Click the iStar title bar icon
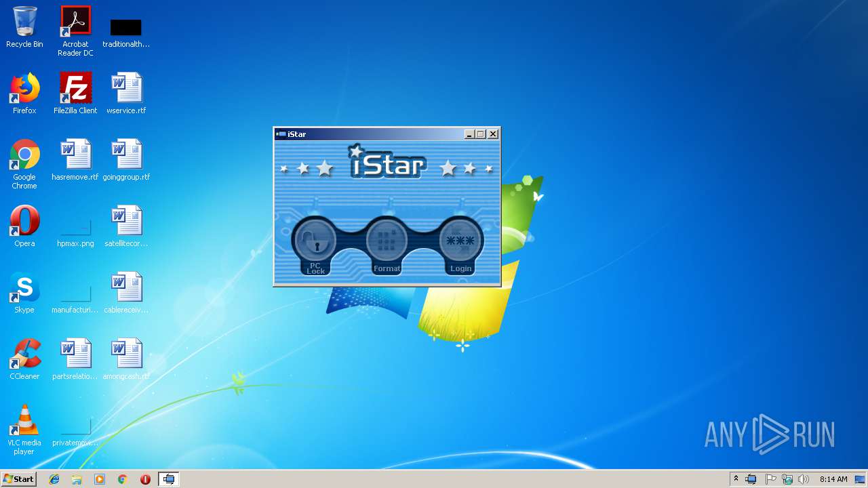Viewport: 868px width, 488px height. coord(281,134)
